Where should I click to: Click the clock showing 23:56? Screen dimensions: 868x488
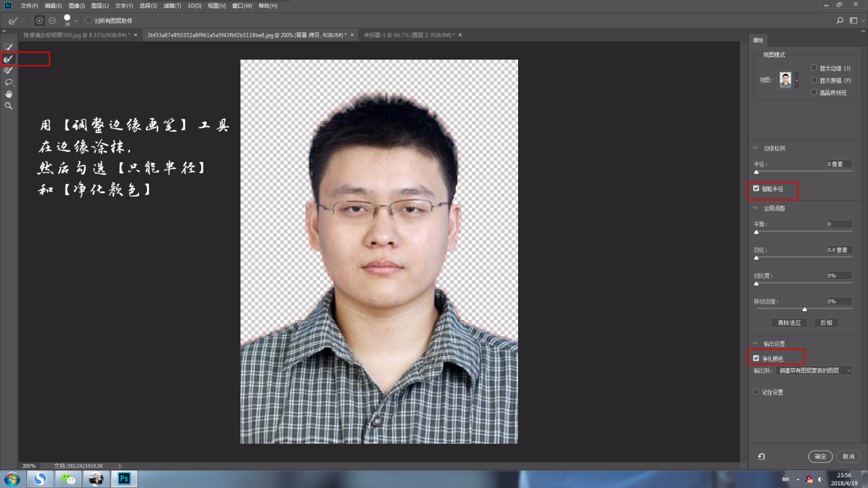click(844, 476)
